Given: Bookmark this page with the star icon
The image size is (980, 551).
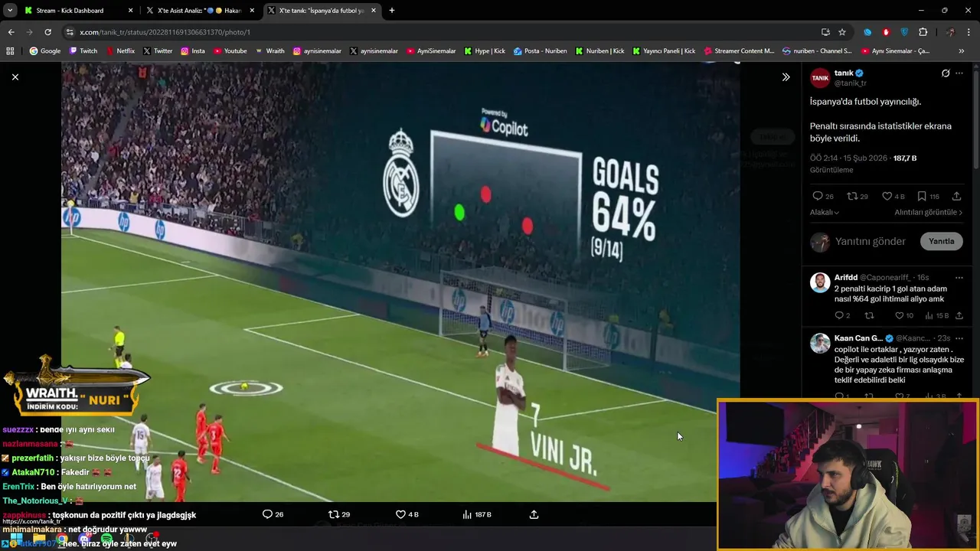Looking at the screenshot, I should (842, 32).
